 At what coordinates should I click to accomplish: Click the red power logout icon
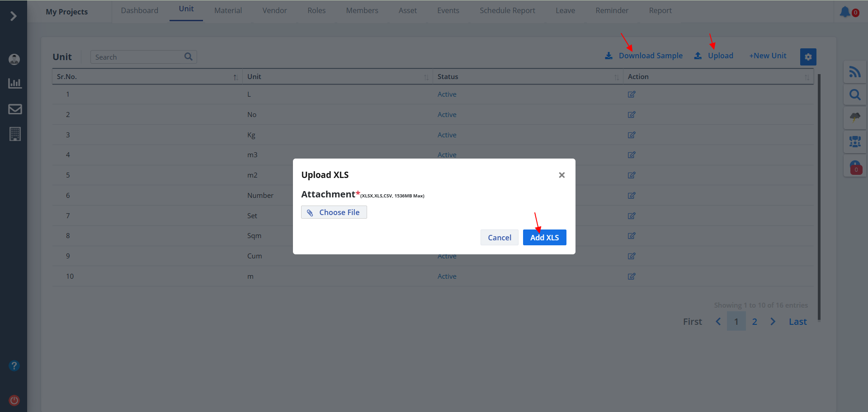click(x=14, y=400)
